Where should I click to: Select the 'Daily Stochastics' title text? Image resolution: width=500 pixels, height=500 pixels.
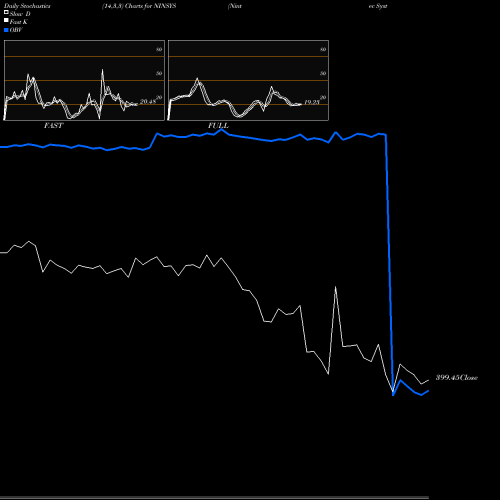[x=27, y=6]
